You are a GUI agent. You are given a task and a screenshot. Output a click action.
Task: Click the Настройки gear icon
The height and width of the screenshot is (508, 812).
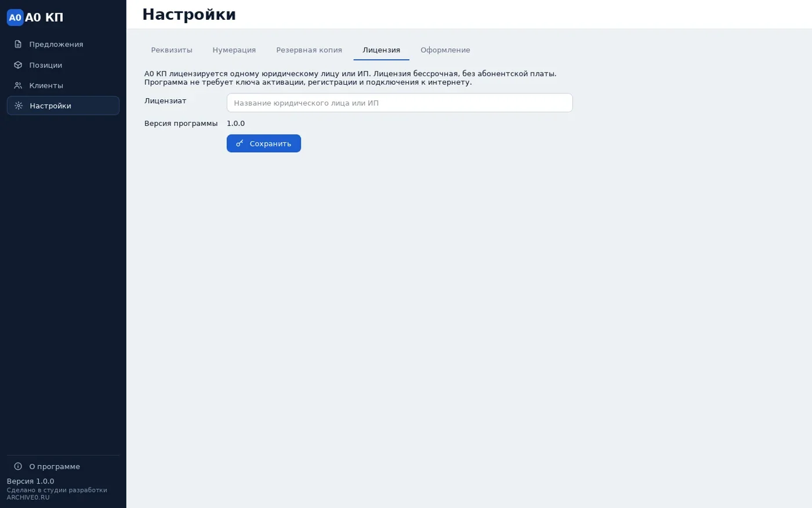coord(19,106)
